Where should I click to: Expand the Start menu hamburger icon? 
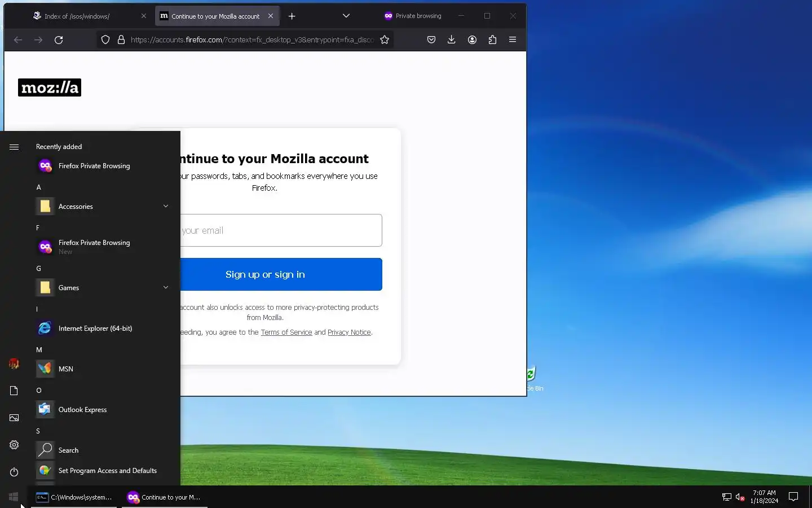point(14,147)
